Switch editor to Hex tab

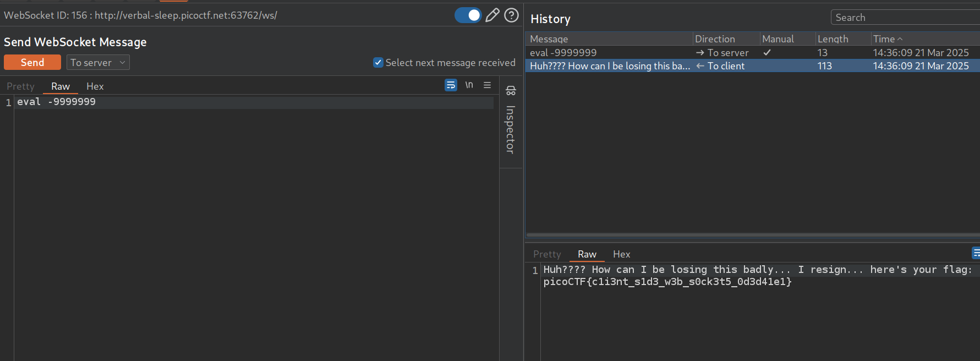[95, 86]
